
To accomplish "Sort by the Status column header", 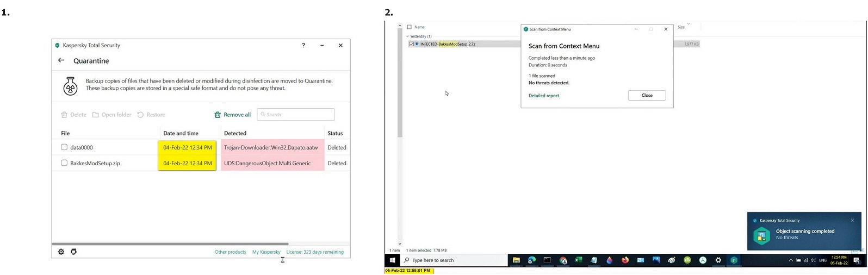I will click(335, 133).
